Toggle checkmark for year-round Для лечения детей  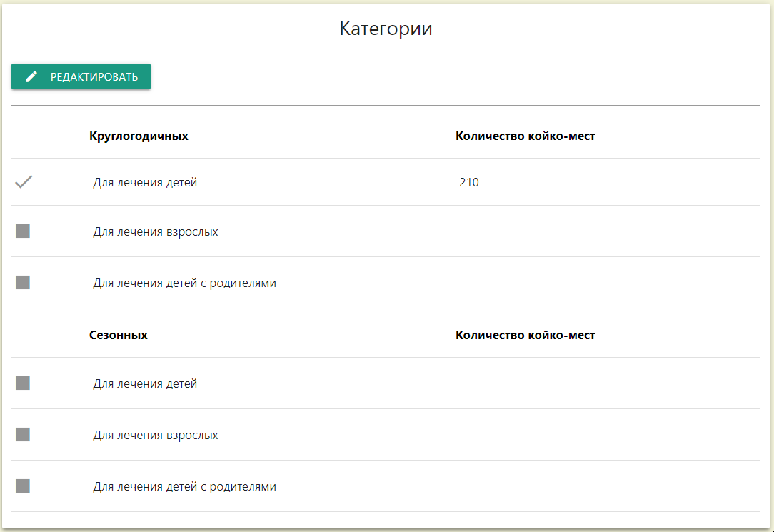pos(24,181)
